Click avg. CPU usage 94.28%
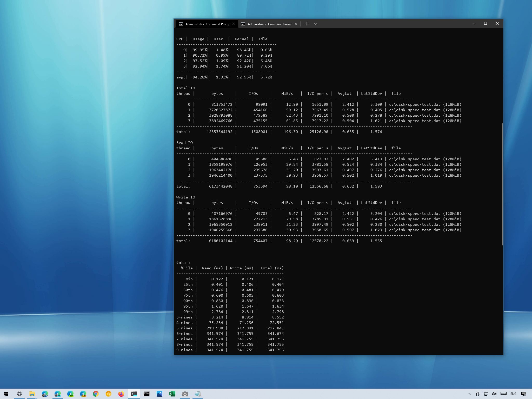532x399 pixels. (x=199, y=77)
